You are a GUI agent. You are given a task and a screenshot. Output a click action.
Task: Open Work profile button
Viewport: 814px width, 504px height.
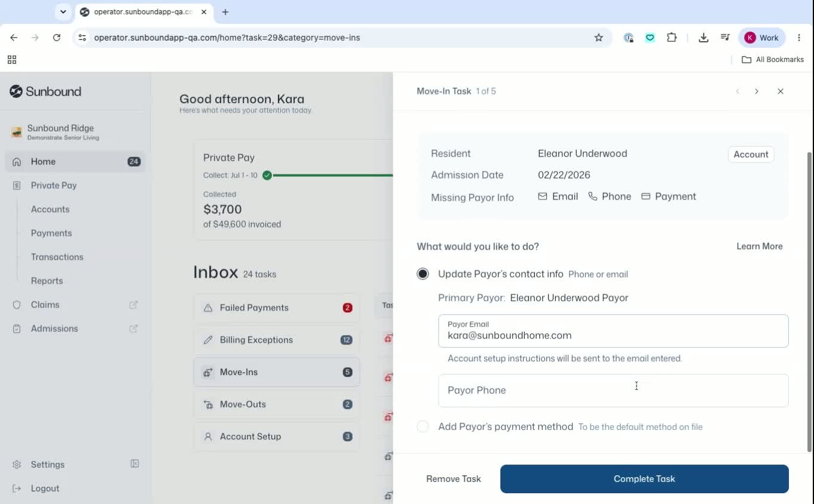pos(762,38)
